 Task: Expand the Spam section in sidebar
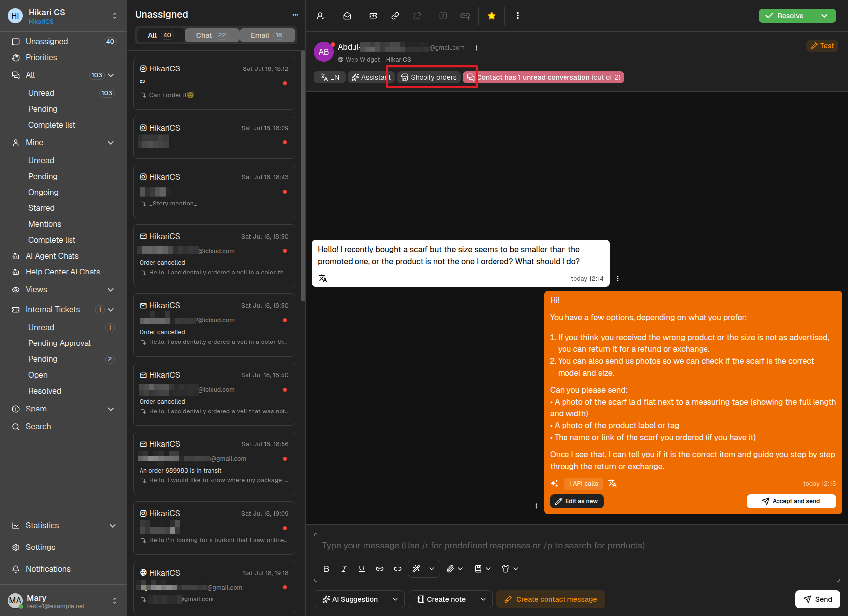pos(111,409)
